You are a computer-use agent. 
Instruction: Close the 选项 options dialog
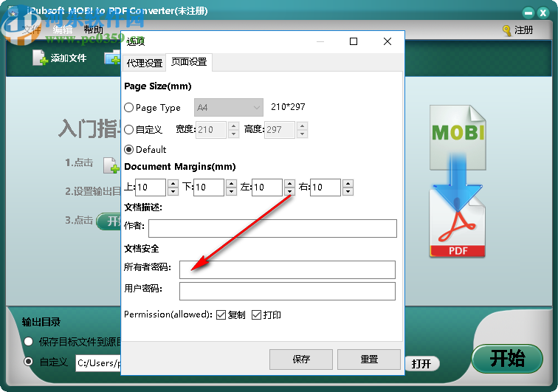387,41
